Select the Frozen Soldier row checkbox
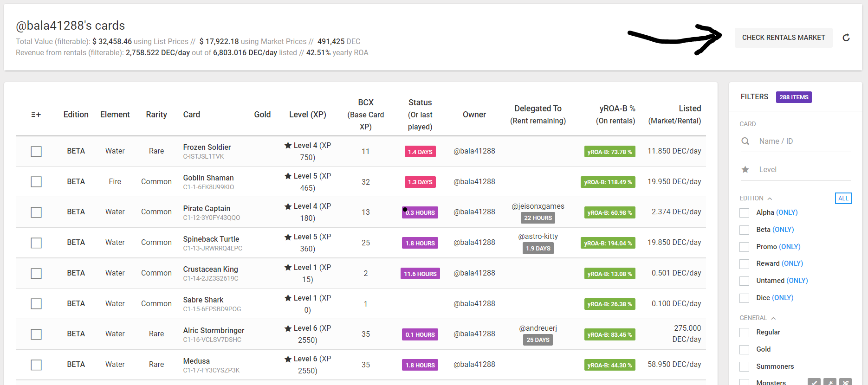The image size is (868, 385). click(36, 151)
